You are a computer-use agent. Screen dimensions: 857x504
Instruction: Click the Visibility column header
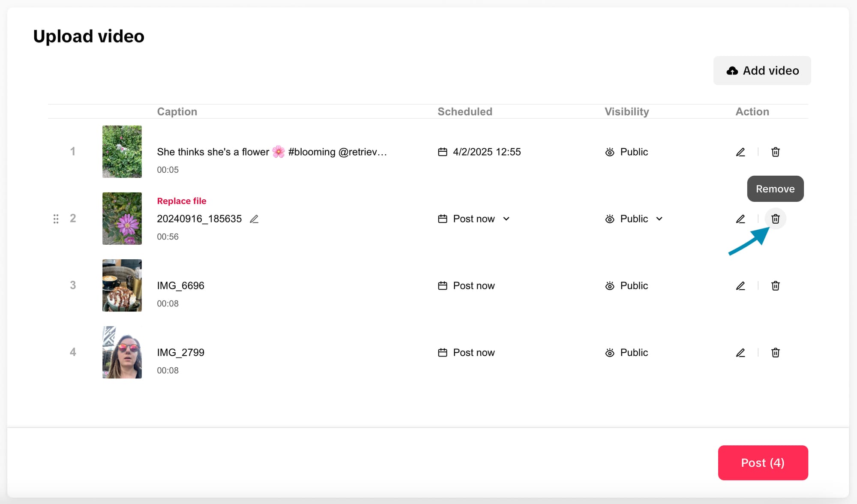(627, 112)
